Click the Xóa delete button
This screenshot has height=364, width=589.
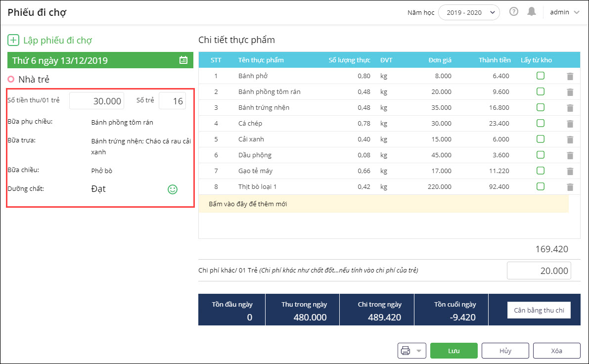pos(557,351)
